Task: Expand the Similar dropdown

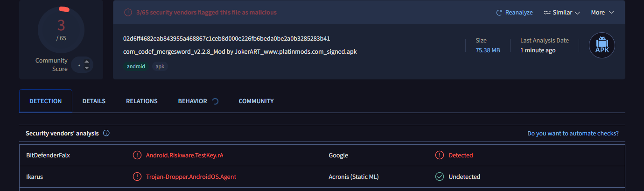Action: 562,13
